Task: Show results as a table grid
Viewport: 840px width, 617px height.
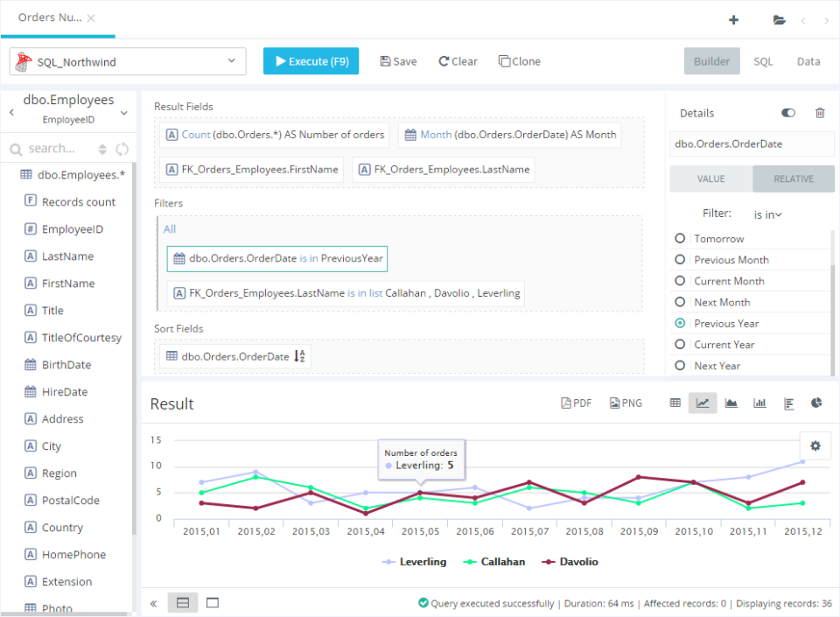Action: (675, 403)
